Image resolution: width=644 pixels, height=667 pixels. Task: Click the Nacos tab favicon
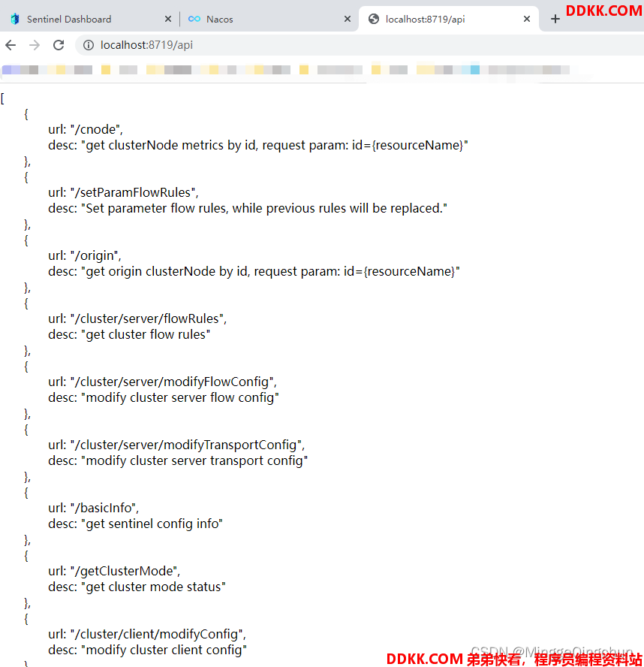click(194, 19)
